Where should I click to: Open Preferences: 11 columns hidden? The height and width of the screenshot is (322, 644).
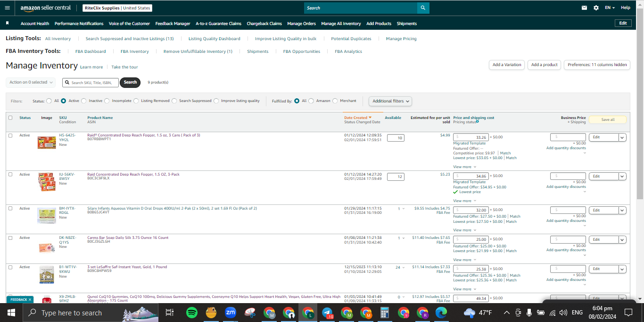597,65
